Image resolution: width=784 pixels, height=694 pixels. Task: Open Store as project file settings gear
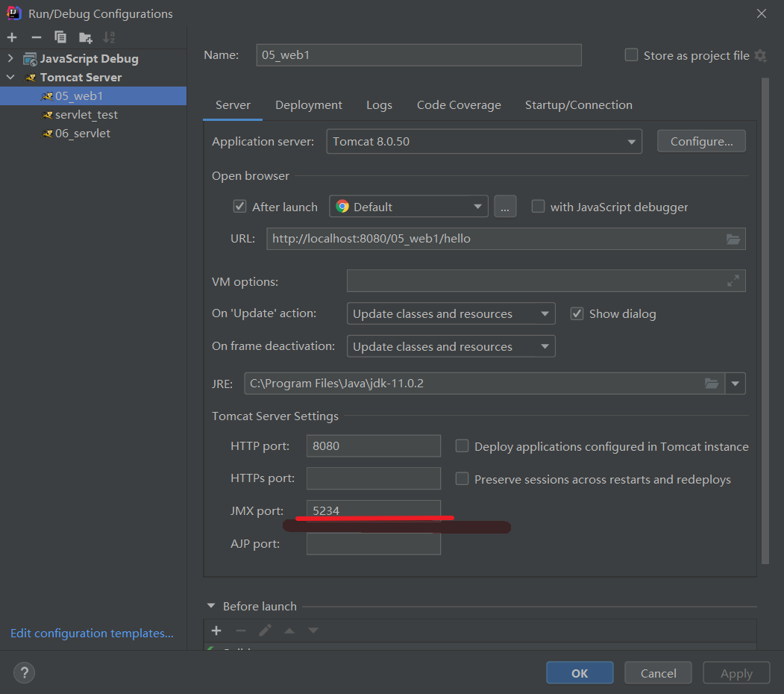760,55
